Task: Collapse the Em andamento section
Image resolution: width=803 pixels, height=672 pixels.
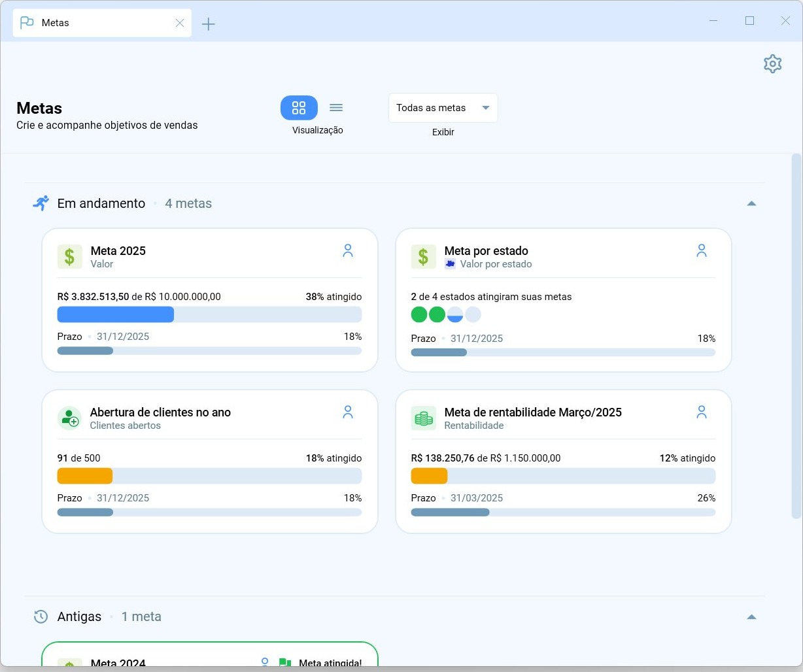Action: pyautogui.click(x=751, y=203)
